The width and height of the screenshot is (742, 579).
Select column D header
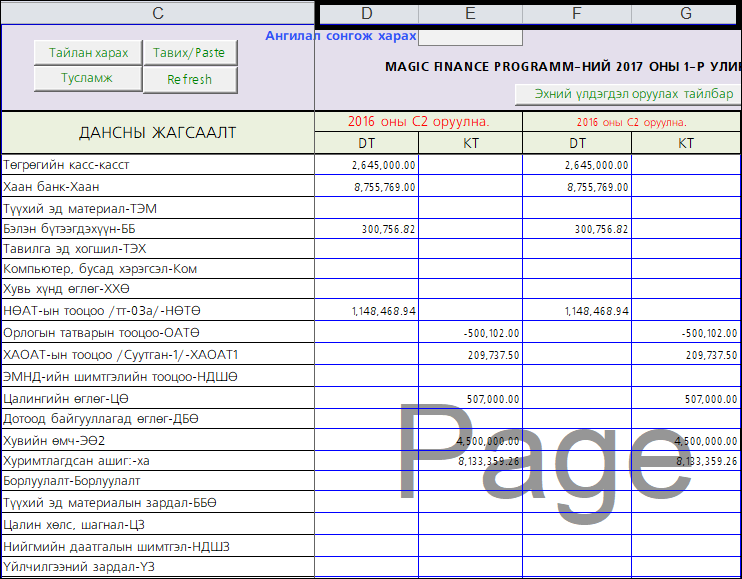point(367,13)
